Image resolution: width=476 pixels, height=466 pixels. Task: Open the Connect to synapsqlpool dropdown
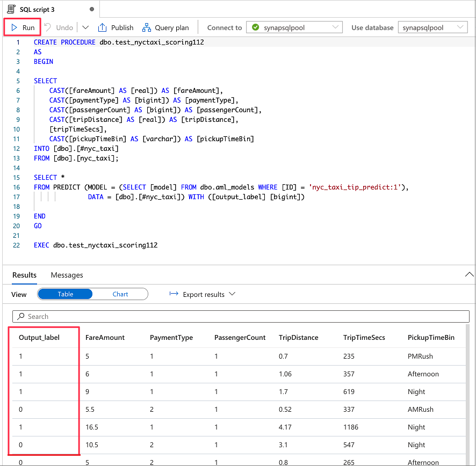click(x=294, y=27)
